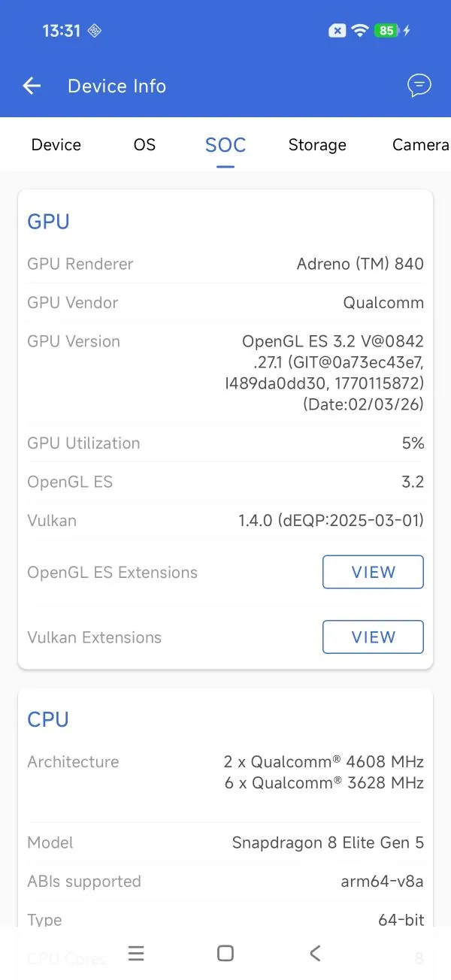Tap the Wi-Fi icon in the status bar
This screenshot has width=451, height=980.
pyautogui.click(x=360, y=31)
